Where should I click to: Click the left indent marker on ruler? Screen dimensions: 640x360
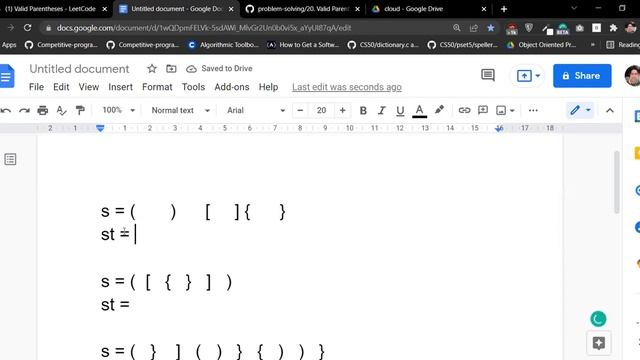pos(100,129)
